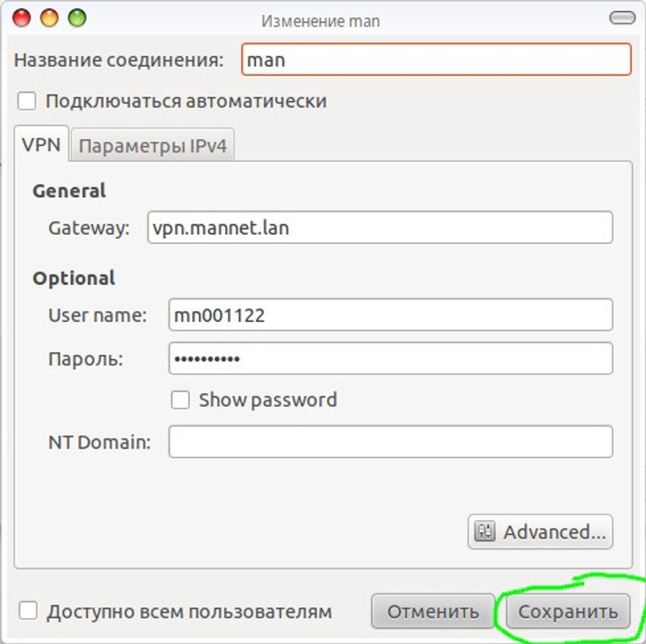Screen dimensions: 646x644
Task: Focus the 'Название соединения' text field
Action: [436, 60]
